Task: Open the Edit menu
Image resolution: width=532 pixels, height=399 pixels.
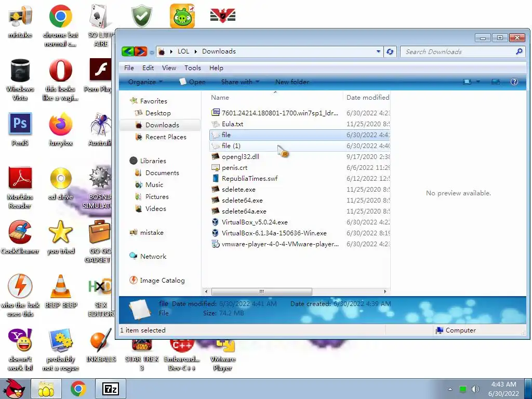Action: click(148, 68)
